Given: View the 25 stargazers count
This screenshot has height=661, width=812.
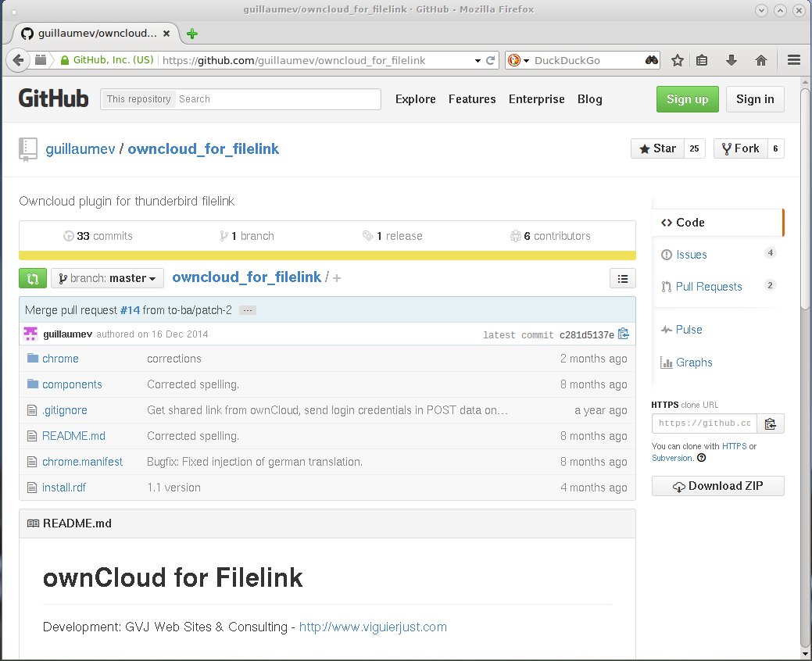Looking at the screenshot, I should pyautogui.click(x=695, y=148).
